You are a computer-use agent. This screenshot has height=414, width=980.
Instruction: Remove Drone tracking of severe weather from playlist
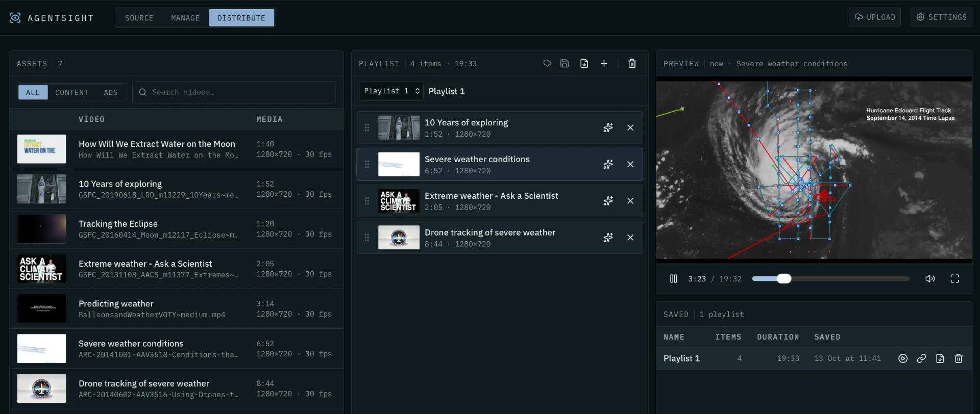point(630,238)
